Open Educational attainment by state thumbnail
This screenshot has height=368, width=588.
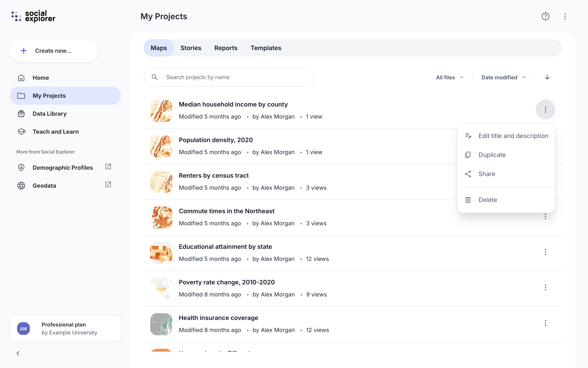tap(161, 253)
